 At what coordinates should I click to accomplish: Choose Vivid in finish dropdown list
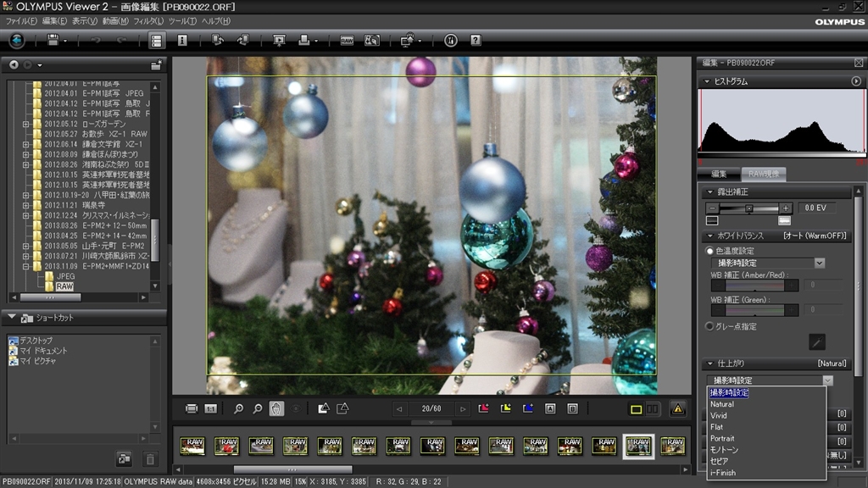point(719,415)
